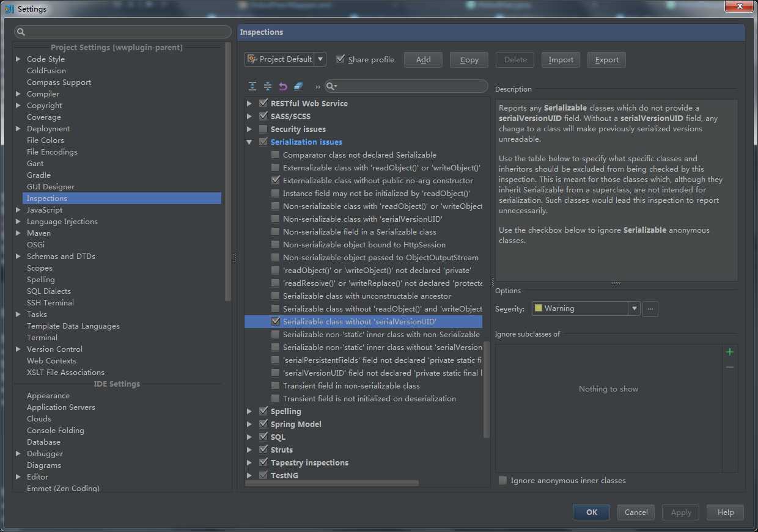
Task: Toggle the RESTful Web Service group checkbox
Action: click(x=263, y=104)
